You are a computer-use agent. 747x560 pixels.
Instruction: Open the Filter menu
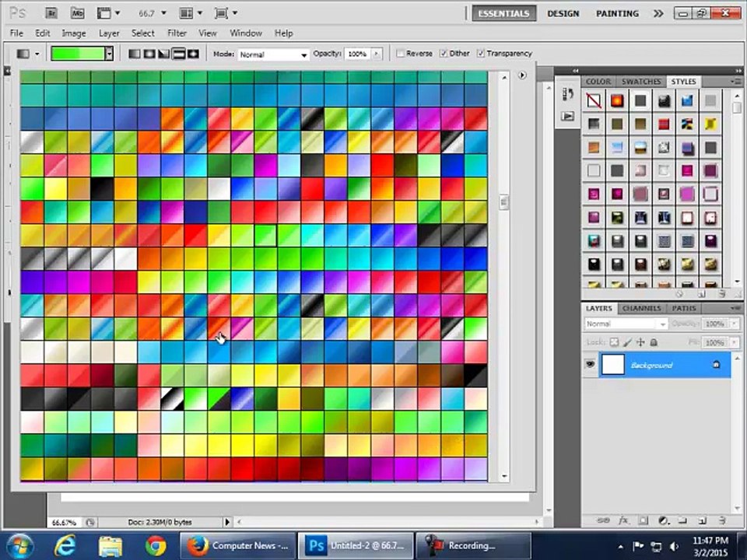click(177, 33)
